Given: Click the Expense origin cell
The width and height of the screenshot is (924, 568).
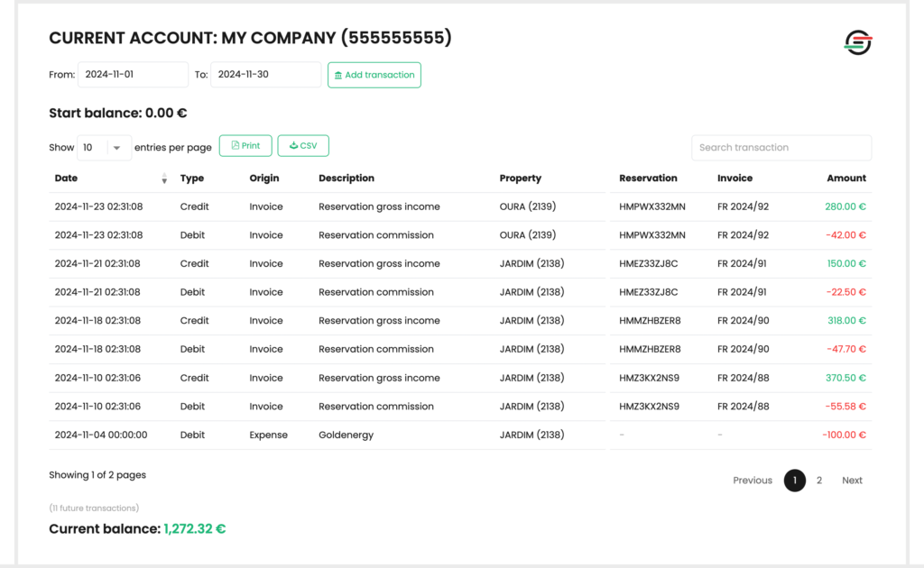Looking at the screenshot, I should pos(268,435).
